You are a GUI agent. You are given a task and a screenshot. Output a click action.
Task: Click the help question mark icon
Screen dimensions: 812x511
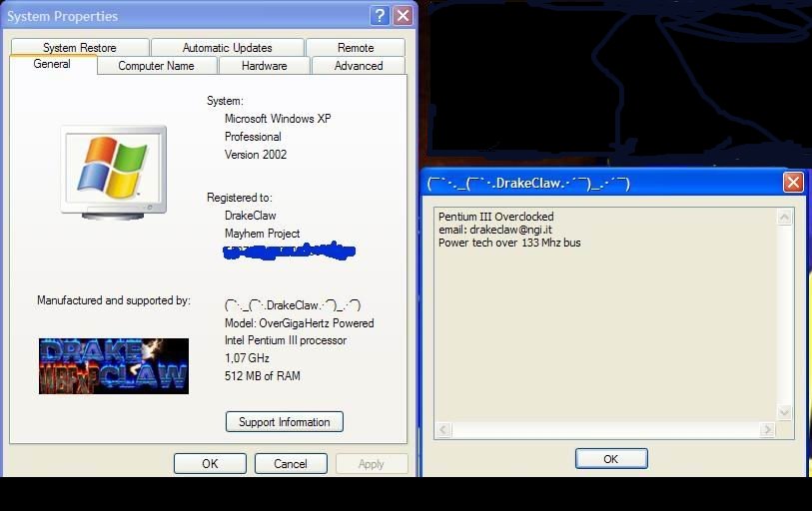click(380, 16)
